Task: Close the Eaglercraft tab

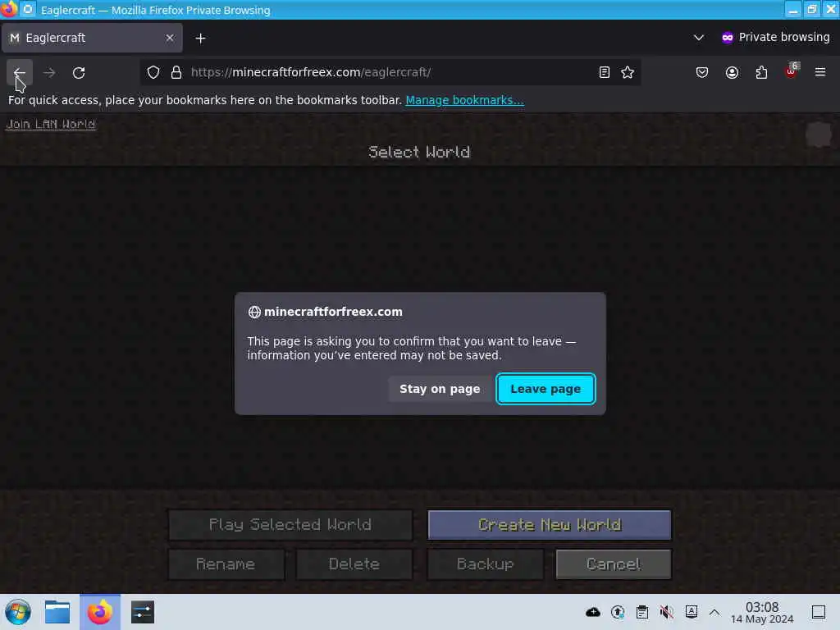Action: click(x=170, y=38)
